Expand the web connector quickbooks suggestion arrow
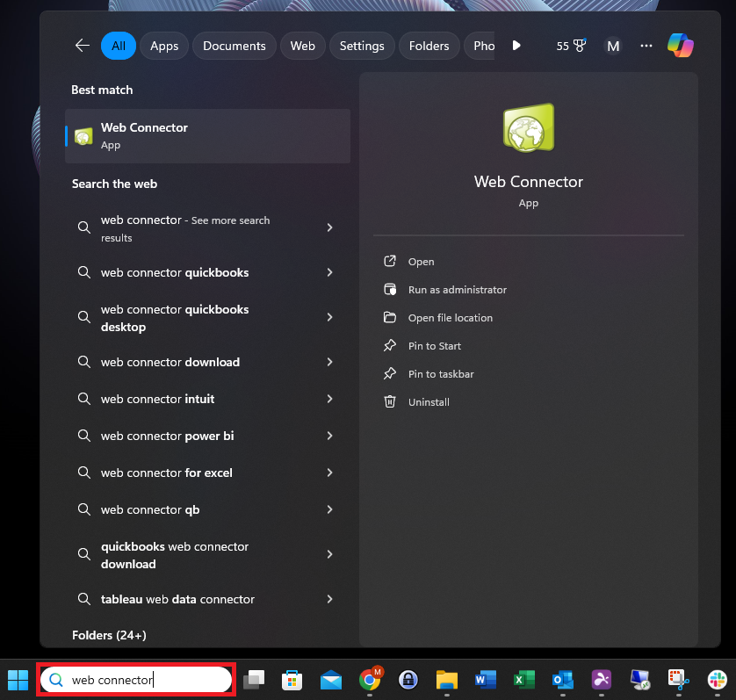The height and width of the screenshot is (700, 736). [x=329, y=272]
